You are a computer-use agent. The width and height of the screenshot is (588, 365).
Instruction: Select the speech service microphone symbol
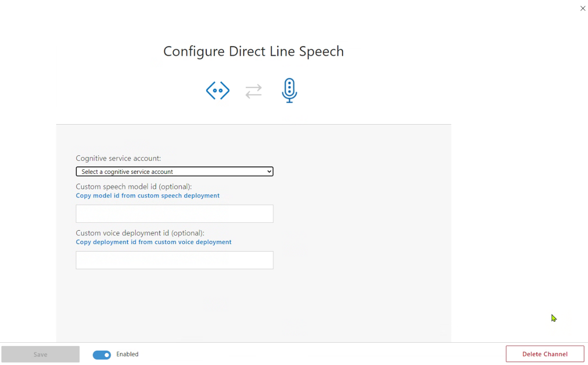pos(289,90)
